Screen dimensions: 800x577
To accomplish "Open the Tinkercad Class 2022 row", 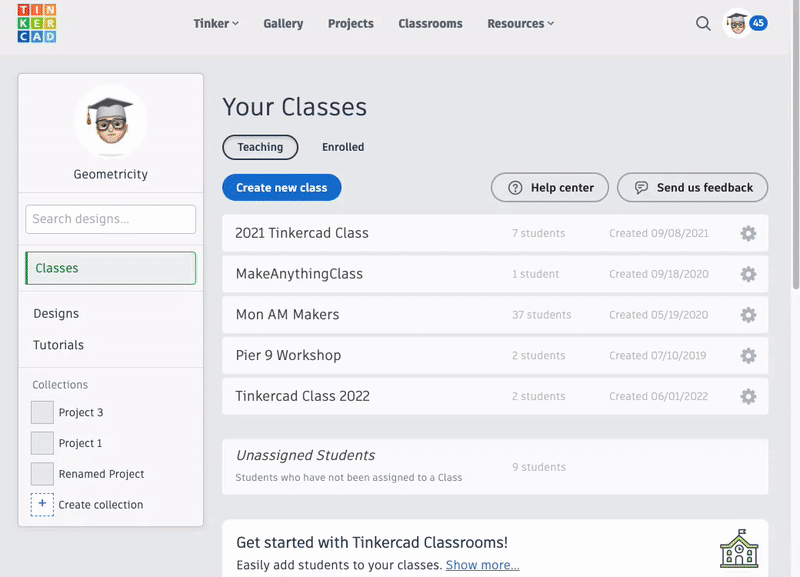I will coord(495,396).
